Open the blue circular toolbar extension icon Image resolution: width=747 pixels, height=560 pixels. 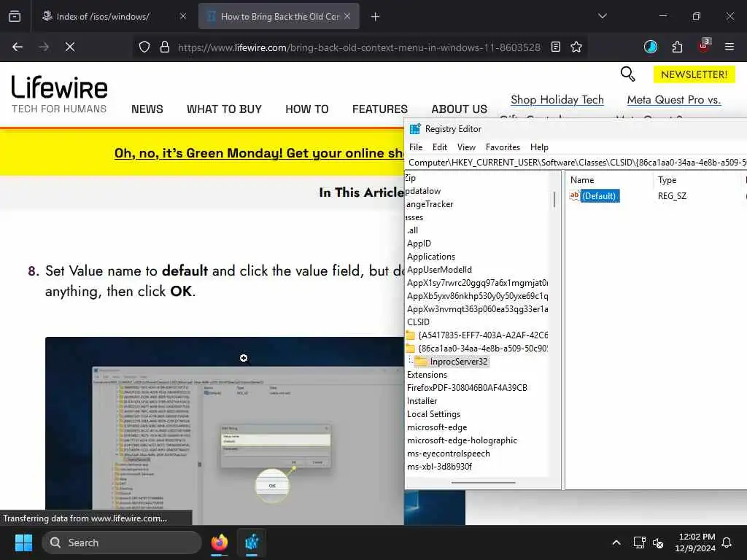(x=650, y=47)
